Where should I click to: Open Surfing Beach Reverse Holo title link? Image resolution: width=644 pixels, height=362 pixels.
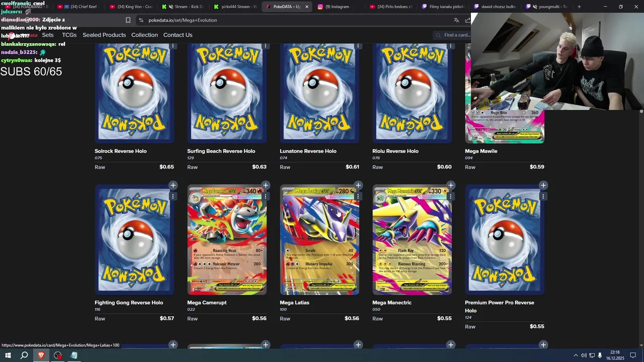coord(221,151)
